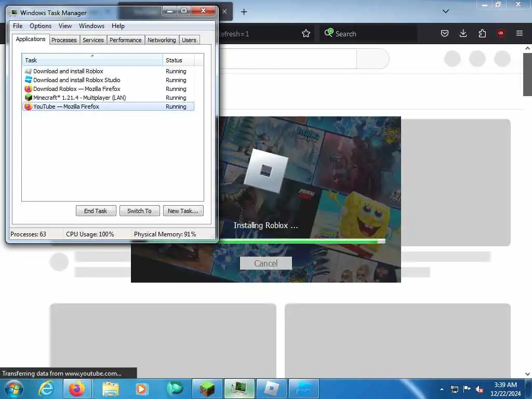Viewport: 532px width, 399px height.
Task: Select the YouTube — Mozilla Firefox task
Action: pyautogui.click(x=108, y=107)
